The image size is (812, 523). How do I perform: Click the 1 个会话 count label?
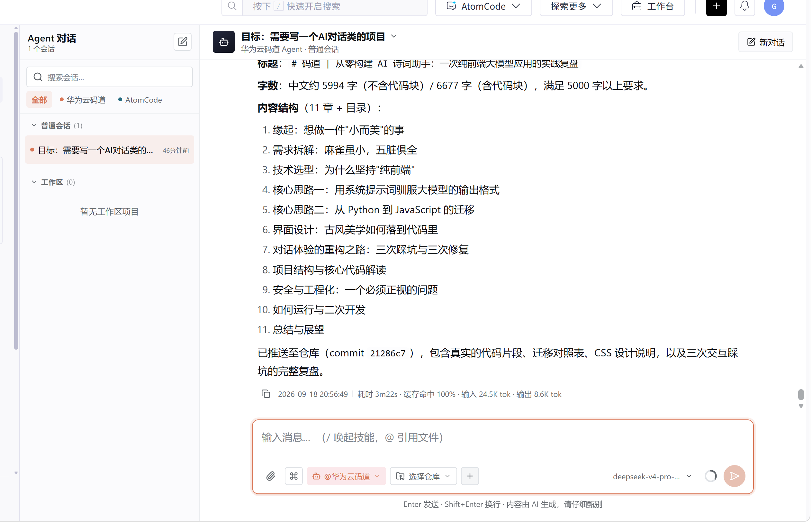41,49
